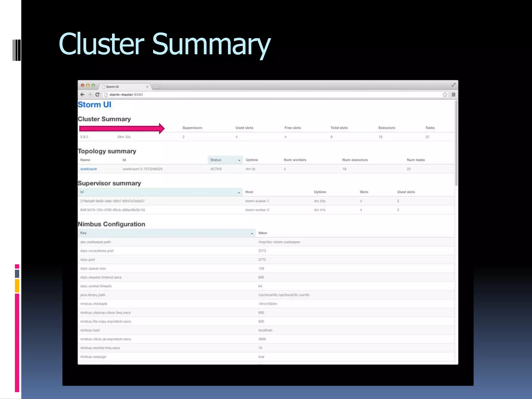Select the drpc.invocations.port key
This screenshot has width=532, height=399.
pyautogui.click(x=97, y=251)
